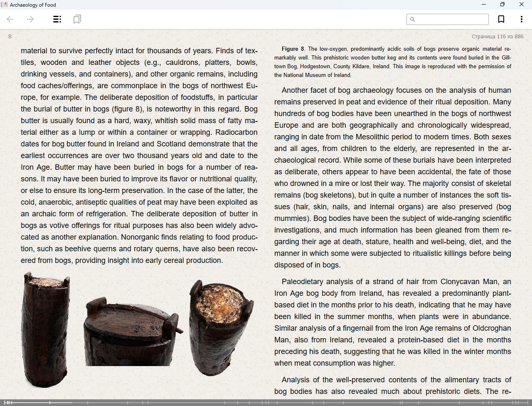Restore down the reader window
The height and width of the screenshot is (406, 532).
pos(502,5)
